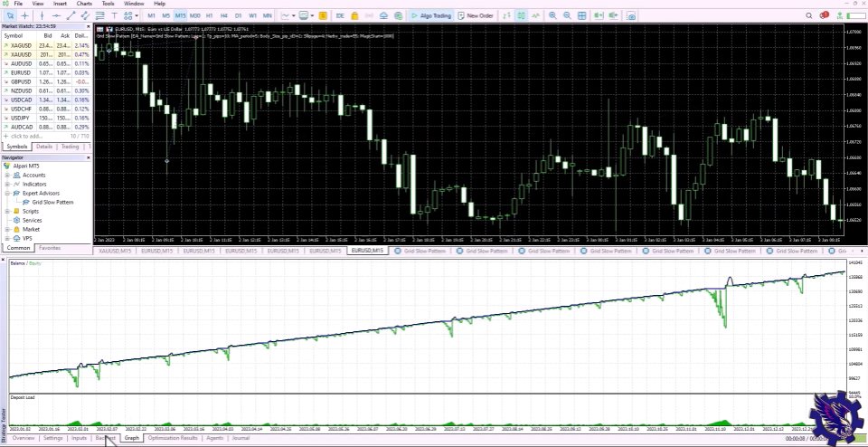Image resolution: width=868 pixels, height=447 pixels.
Task: Click the tile windows grid icon
Action: click(x=581, y=15)
